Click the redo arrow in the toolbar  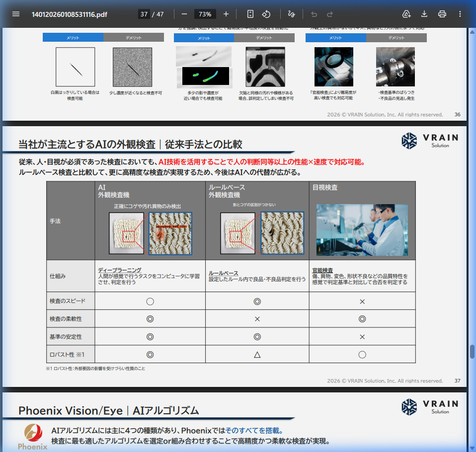pos(330,14)
